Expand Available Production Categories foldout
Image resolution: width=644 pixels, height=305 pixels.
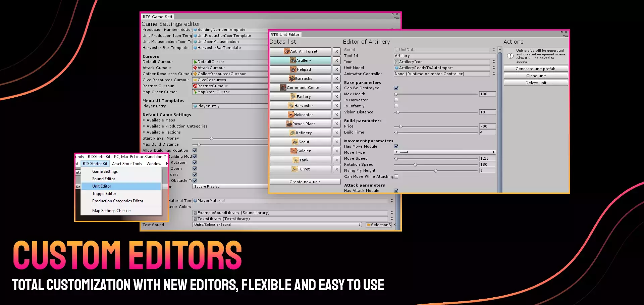tap(144, 126)
